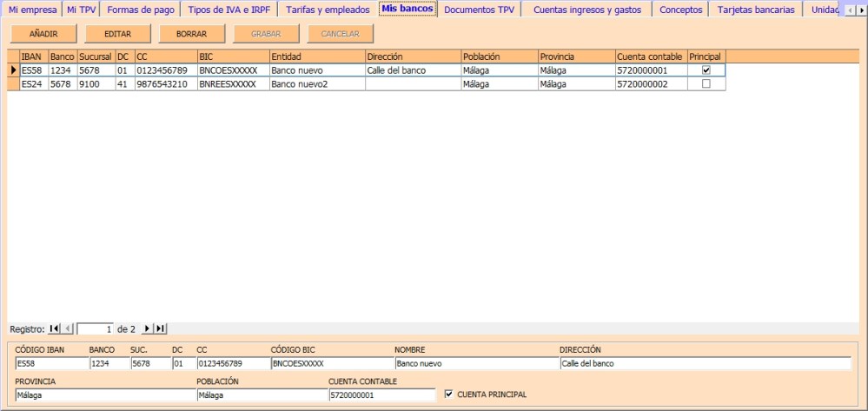868x411 pixels.
Task: Check Principal checkbox for ES24 row
Action: [706, 84]
